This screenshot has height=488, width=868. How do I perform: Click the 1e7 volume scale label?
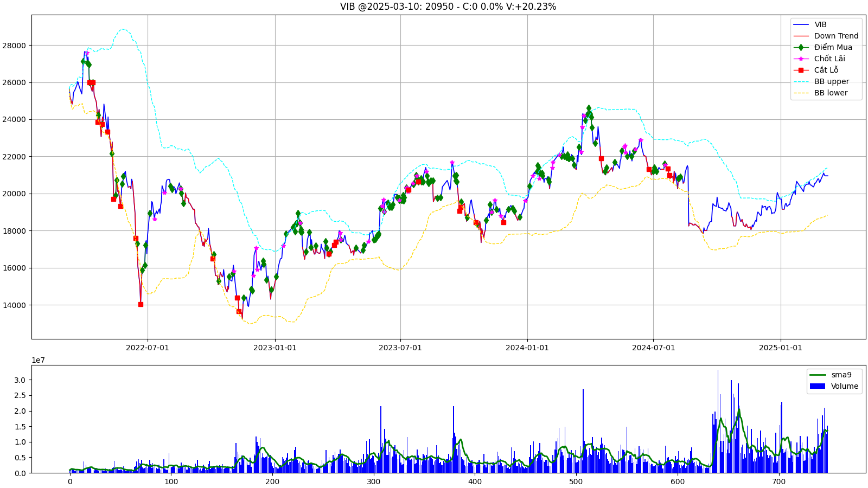tap(38, 360)
